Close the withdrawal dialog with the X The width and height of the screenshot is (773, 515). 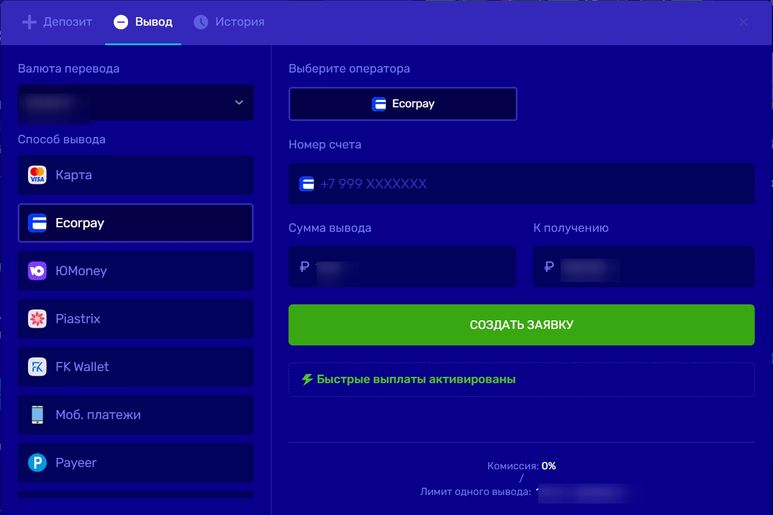(x=743, y=22)
